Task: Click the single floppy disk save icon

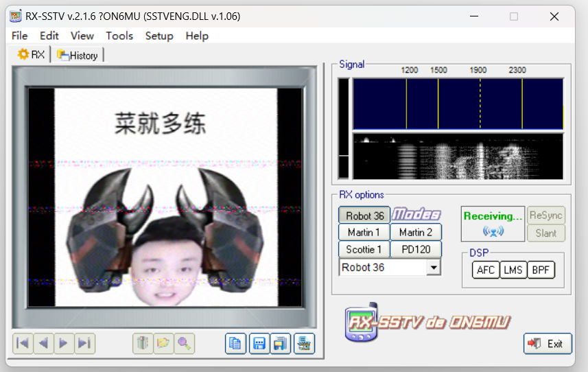Action: [x=258, y=343]
